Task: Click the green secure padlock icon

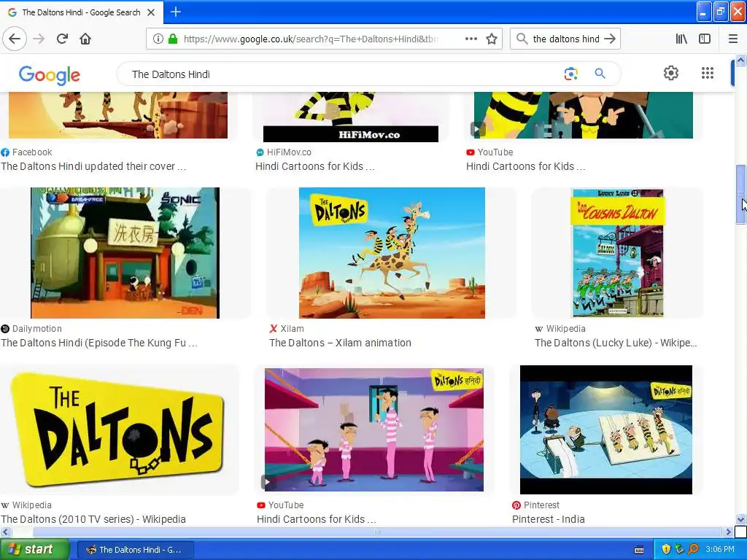Action: [173, 39]
